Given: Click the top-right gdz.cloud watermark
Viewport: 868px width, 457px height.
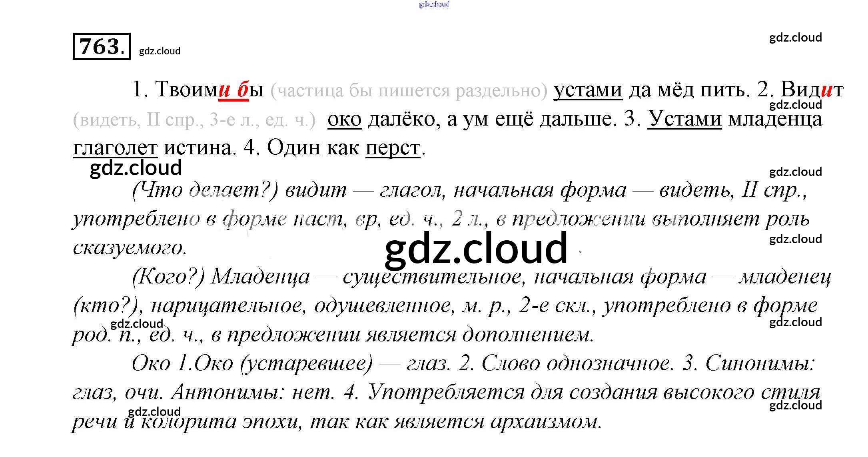Looking at the screenshot, I should [x=795, y=38].
